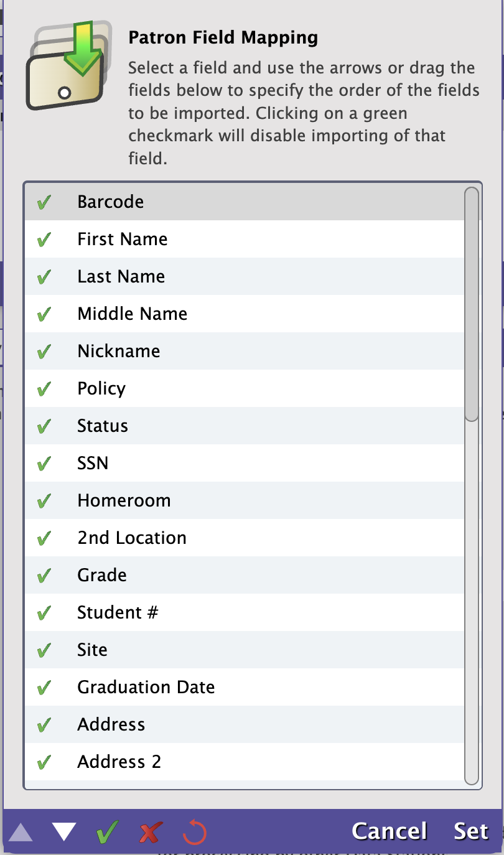Viewport: 504px width, 855px height.
Task: Click the green checkmark enable icon in toolbar
Action: pos(108,832)
